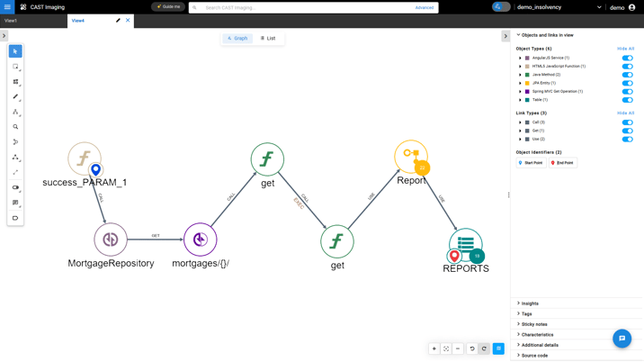This screenshot has height=362, width=644.
Task: Open the hamburger main menu
Action: [7, 7]
